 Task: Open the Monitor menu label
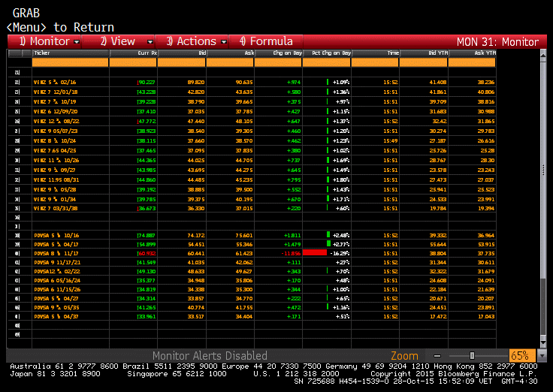44,41
